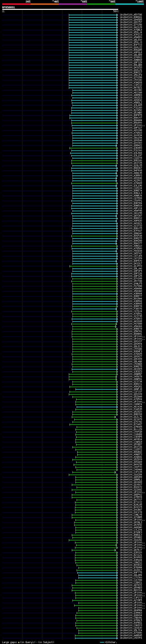This screenshot has height=644, width=146.
Task: Select the UniRef100_Q1KLZ1 label
Action: [131, 70]
